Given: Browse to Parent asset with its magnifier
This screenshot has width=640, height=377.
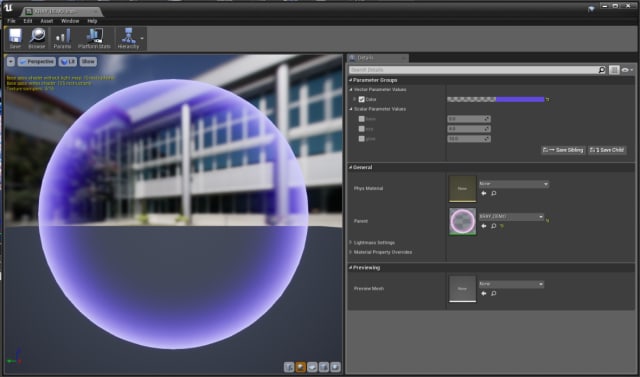Looking at the screenshot, I should click(x=493, y=226).
